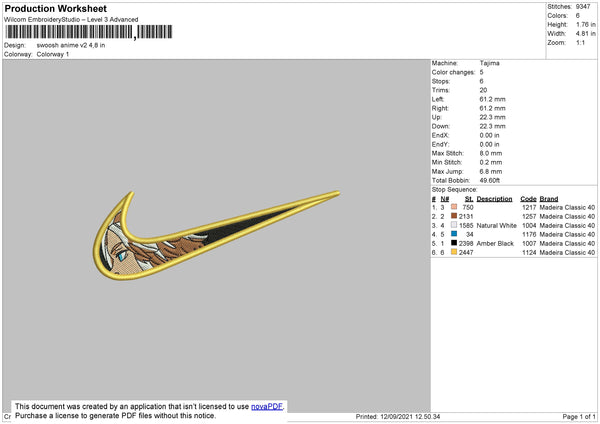Click the Zoom value 1:1
Image resolution: width=600 pixels, height=424 pixels.
pos(580,42)
